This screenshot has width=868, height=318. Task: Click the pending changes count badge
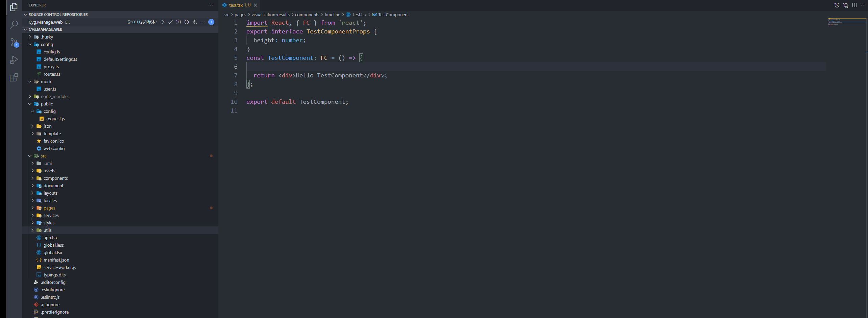click(x=211, y=22)
